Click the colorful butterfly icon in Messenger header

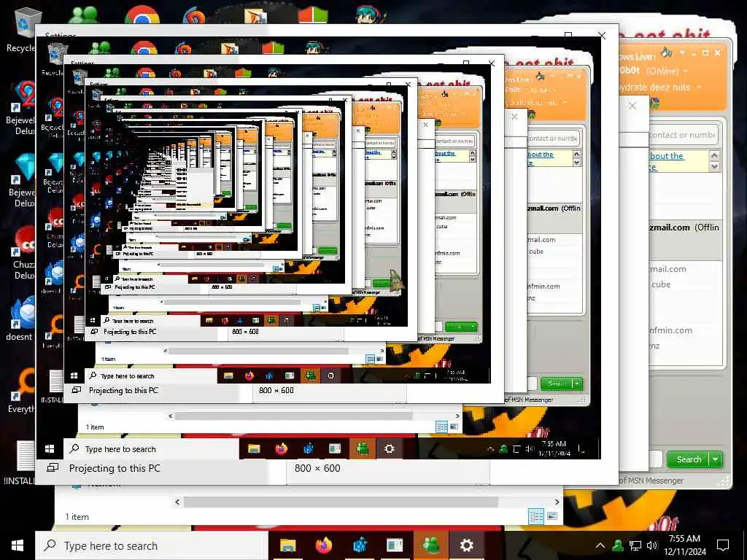[654, 104]
